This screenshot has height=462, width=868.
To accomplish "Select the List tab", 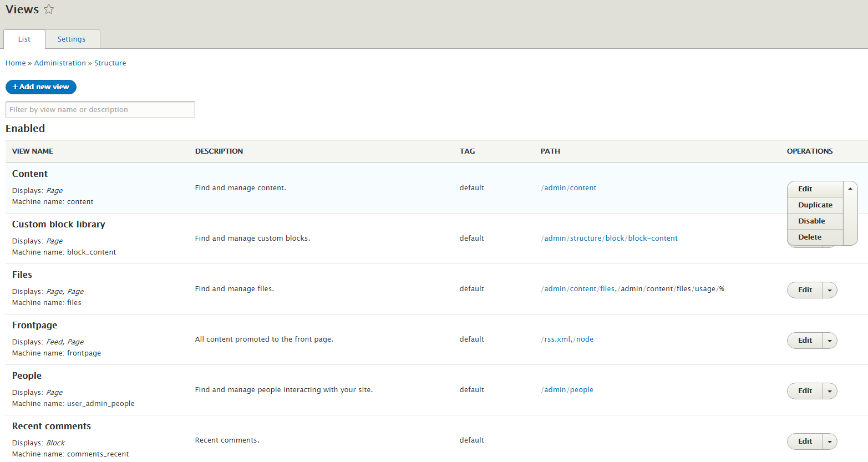I will tap(24, 39).
